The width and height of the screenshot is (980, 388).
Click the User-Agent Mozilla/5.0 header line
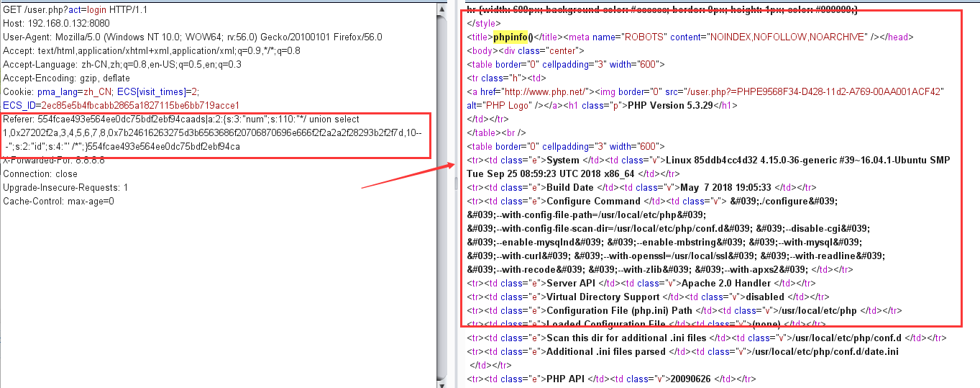(193, 37)
